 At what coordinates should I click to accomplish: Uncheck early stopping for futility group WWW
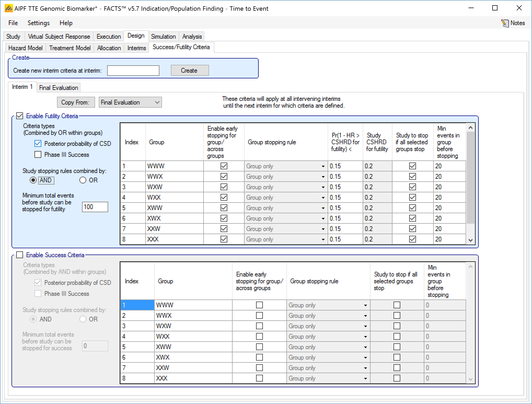224,166
